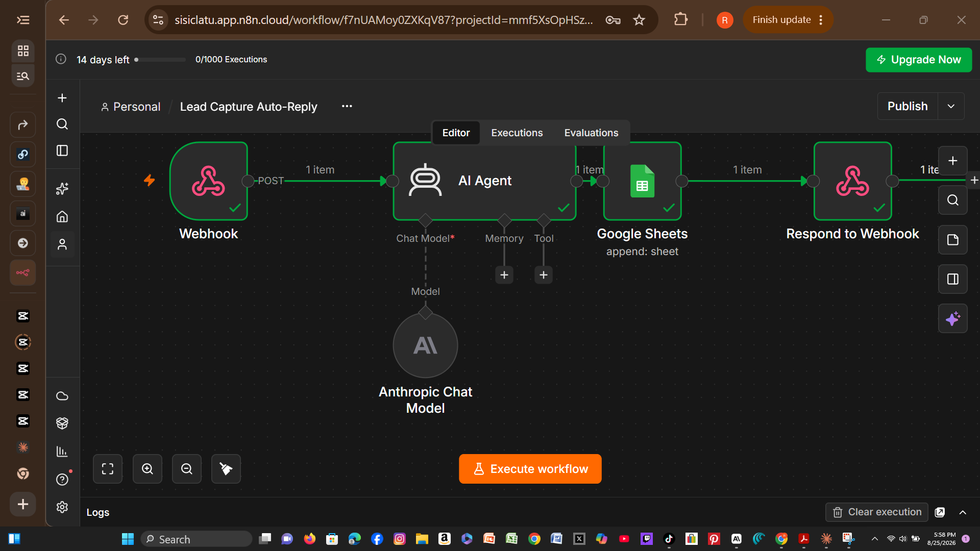Click the Webhook trigger node
Image resolution: width=980 pixels, height=551 pixels.
209,181
